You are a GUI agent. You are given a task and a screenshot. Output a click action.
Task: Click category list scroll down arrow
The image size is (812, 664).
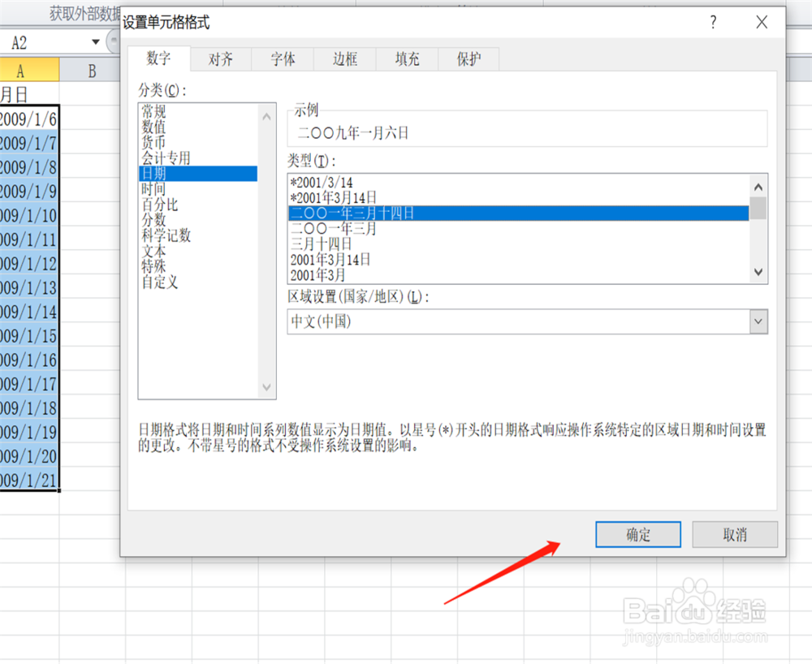coord(266,386)
